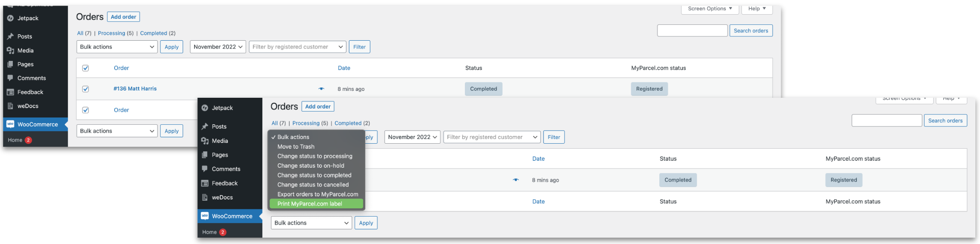
Task: Open the November 2022 date dropdown in front window
Action: pos(412,137)
